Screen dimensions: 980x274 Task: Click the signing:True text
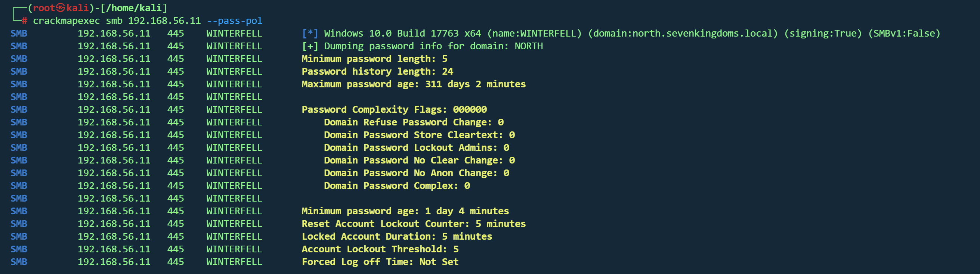coord(823,34)
